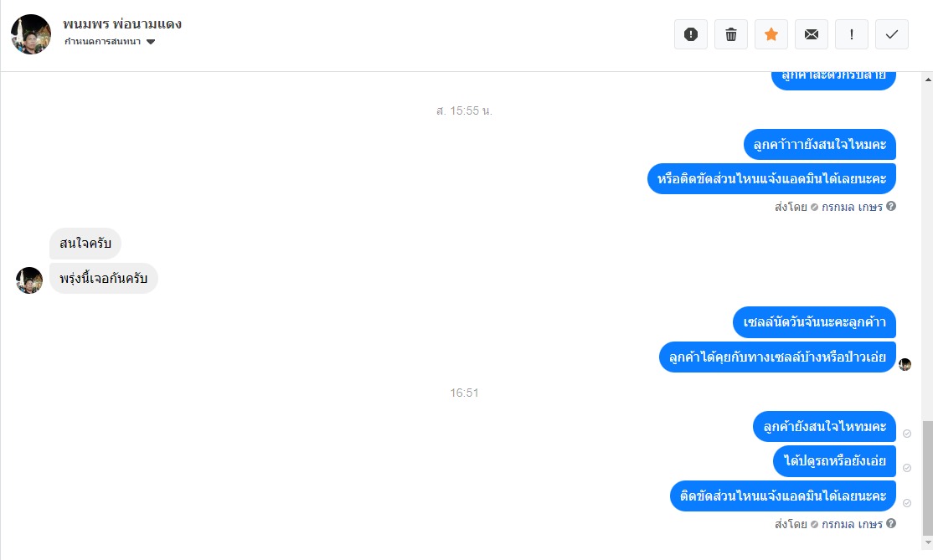Image resolution: width=933 pixels, height=560 pixels.
Task: Delete conversation using the trash icon
Action: [x=730, y=34]
